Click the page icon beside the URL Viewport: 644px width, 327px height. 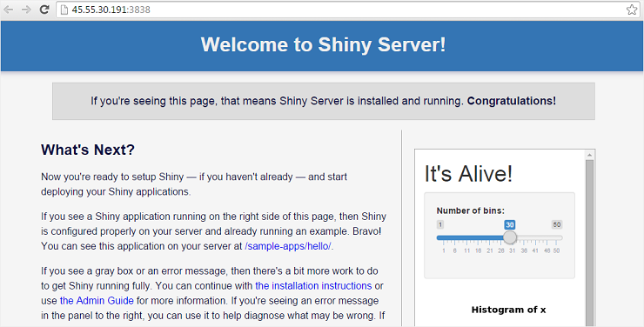pyautogui.click(x=64, y=10)
